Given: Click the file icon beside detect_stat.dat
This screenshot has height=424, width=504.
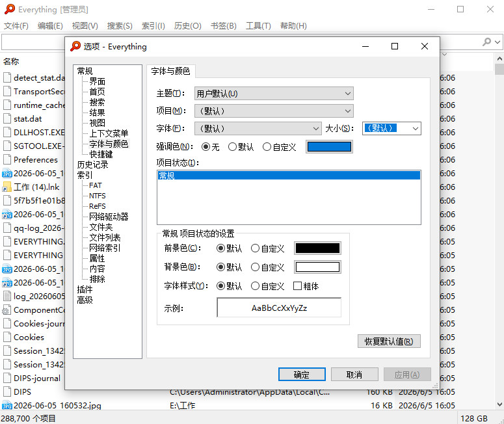Looking at the screenshot, I should 7,78.
